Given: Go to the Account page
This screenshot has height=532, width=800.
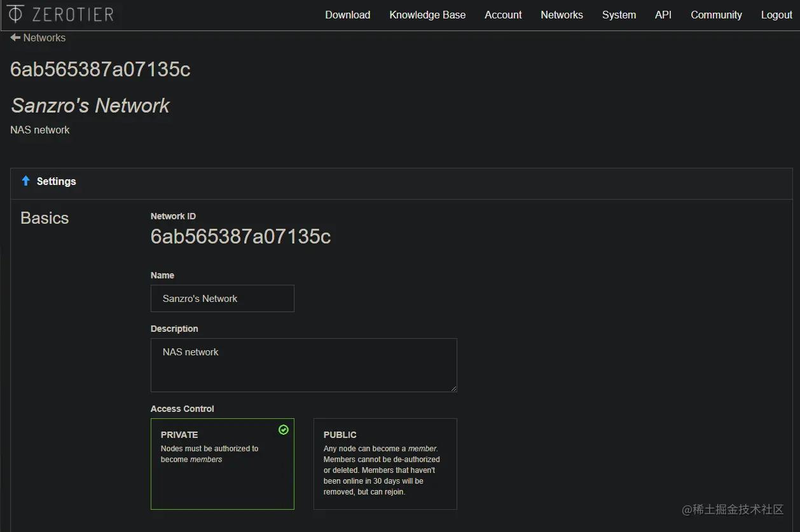Looking at the screenshot, I should [503, 15].
